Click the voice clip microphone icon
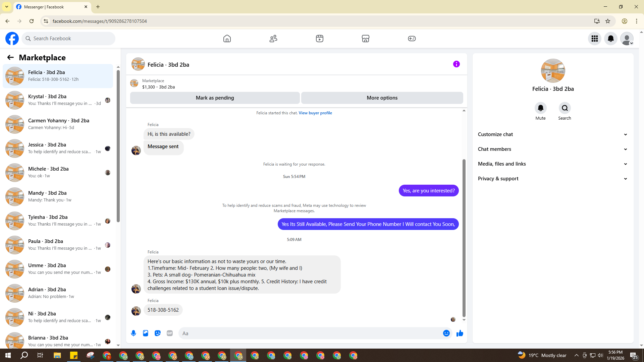The height and width of the screenshot is (362, 644). click(133, 333)
